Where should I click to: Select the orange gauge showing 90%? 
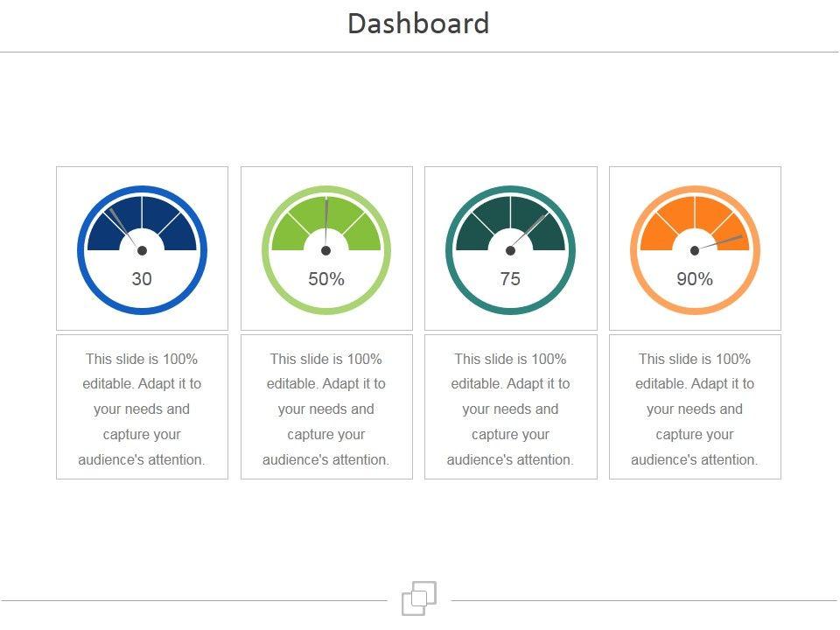[x=695, y=249]
